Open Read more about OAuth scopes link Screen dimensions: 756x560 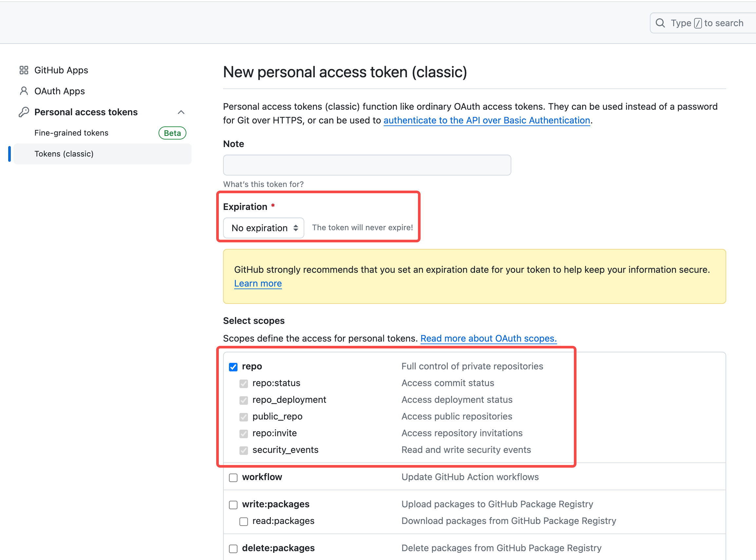coord(488,338)
